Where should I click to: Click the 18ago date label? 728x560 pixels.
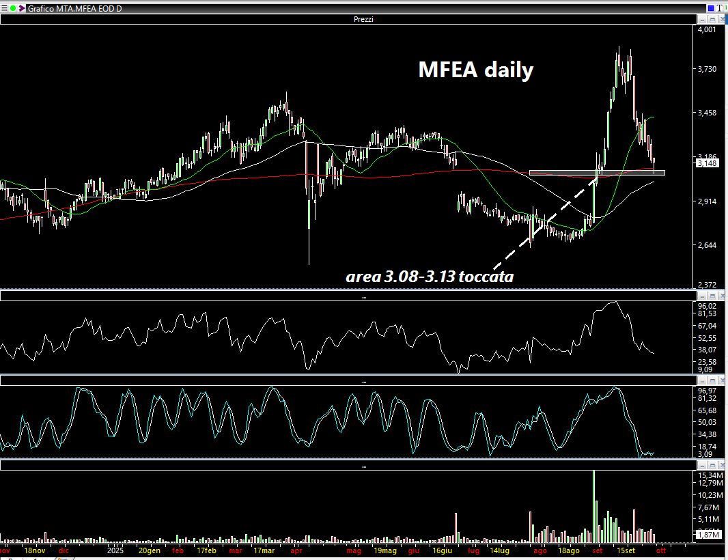[569, 550]
